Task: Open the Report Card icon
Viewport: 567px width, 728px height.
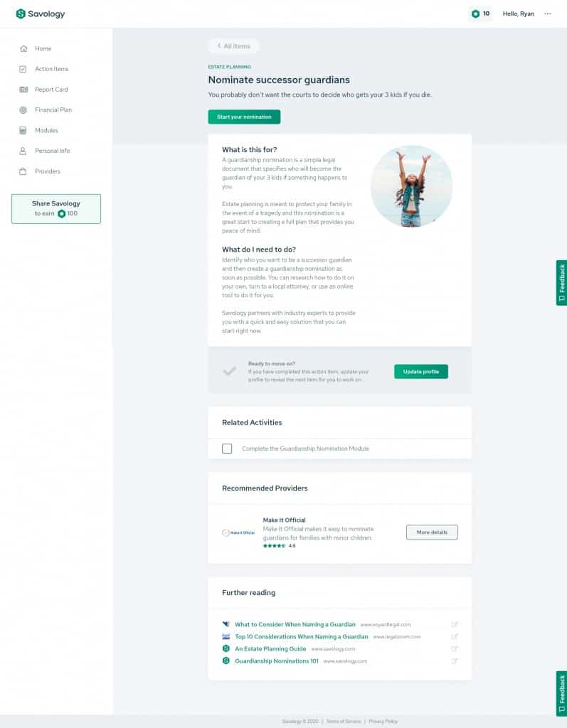Action: pos(23,90)
